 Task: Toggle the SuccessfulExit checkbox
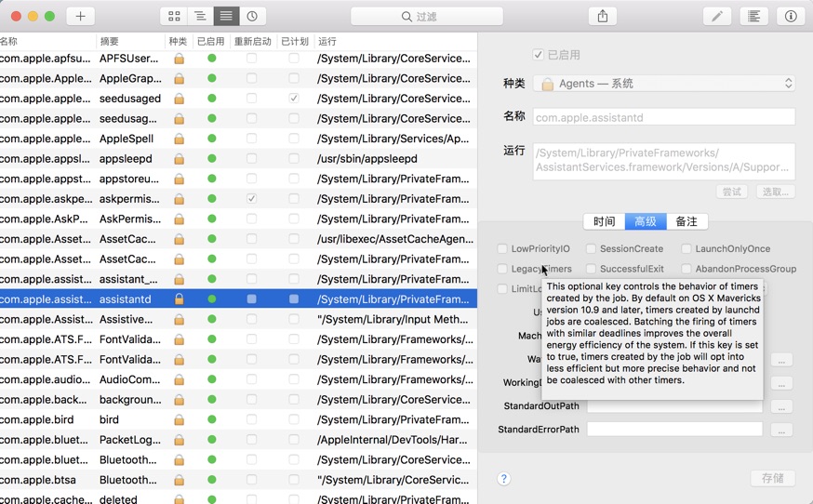(x=591, y=269)
